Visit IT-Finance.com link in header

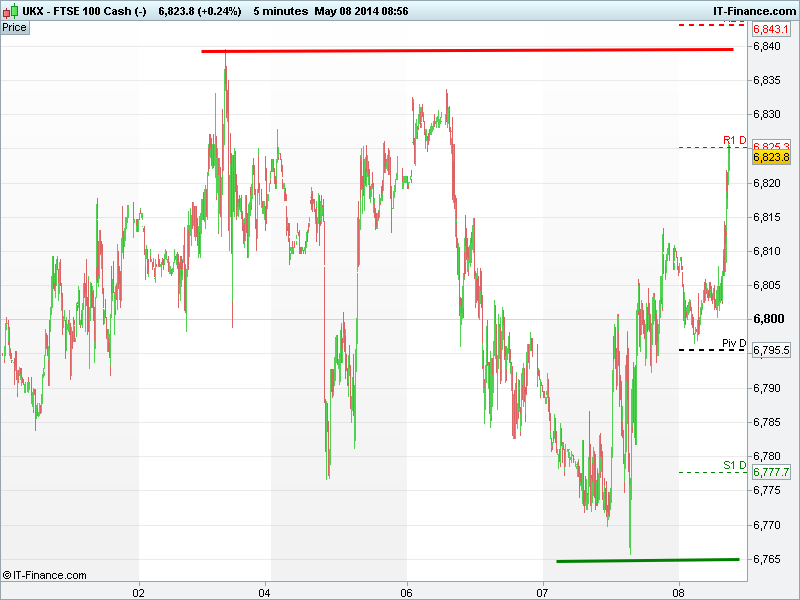click(x=754, y=11)
